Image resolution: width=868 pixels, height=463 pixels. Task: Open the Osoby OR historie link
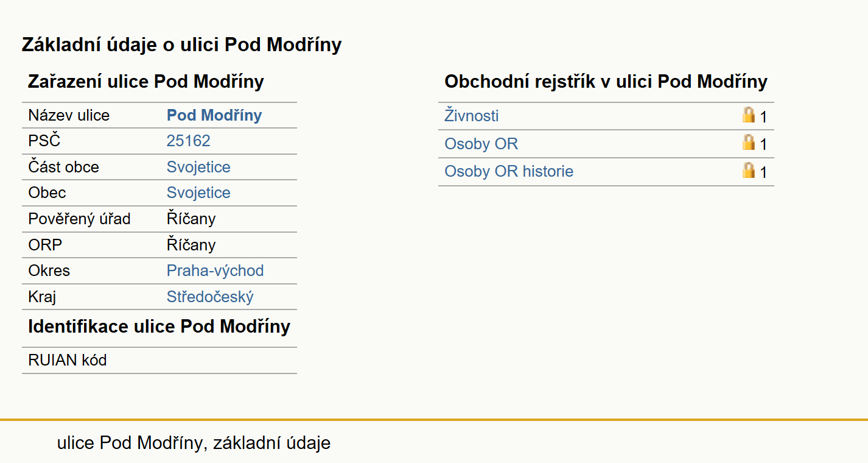(509, 171)
